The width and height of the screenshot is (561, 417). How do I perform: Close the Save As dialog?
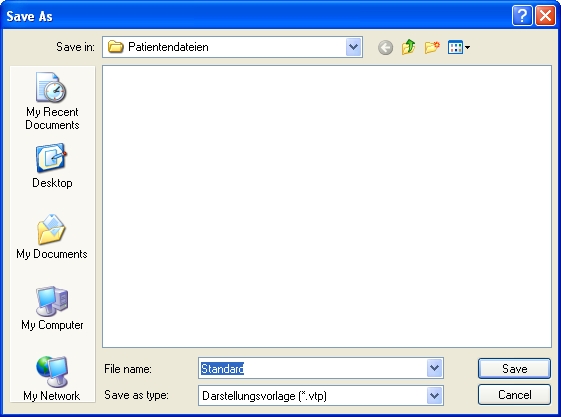click(x=545, y=16)
